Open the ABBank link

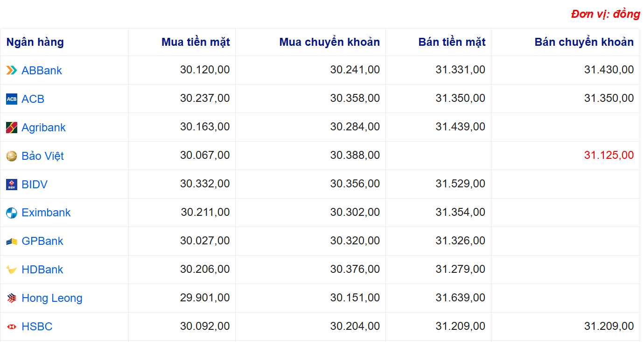pyautogui.click(x=42, y=71)
